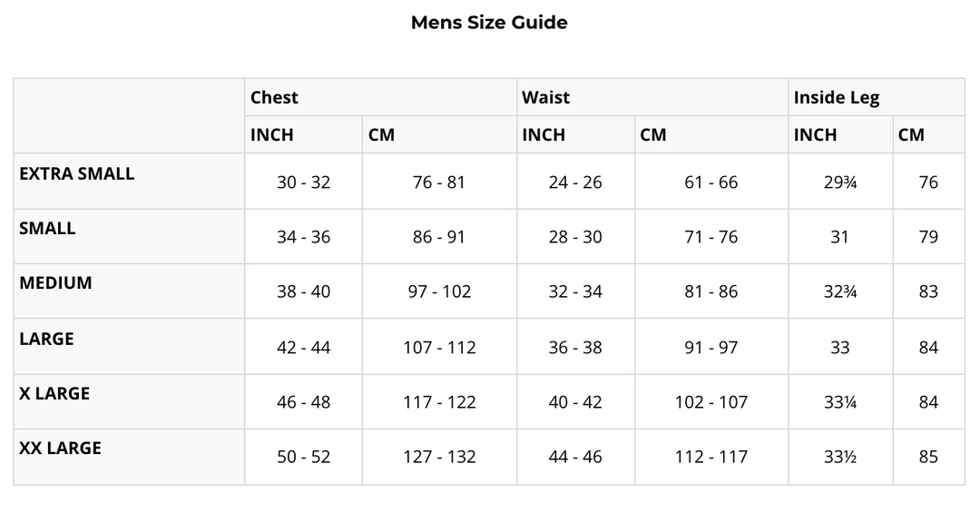This screenshot has height=513, width=980.
Task: Click the INCH subheader under Chest
Action: 272,135
